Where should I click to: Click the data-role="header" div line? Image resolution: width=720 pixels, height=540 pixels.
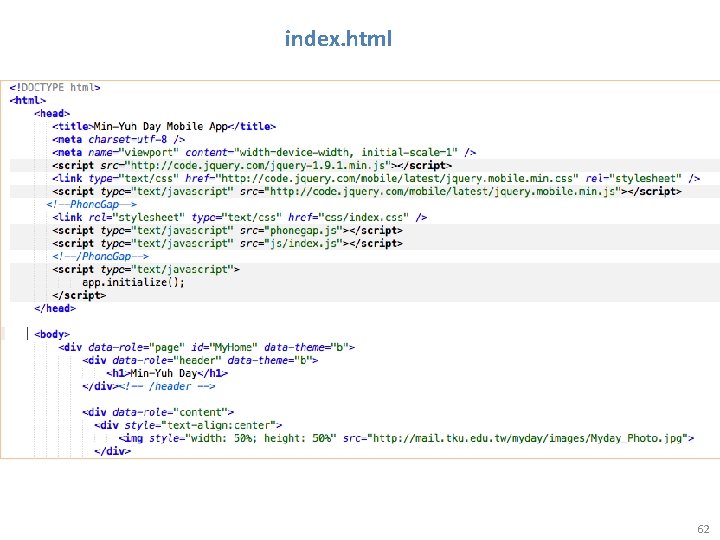coord(201,360)
